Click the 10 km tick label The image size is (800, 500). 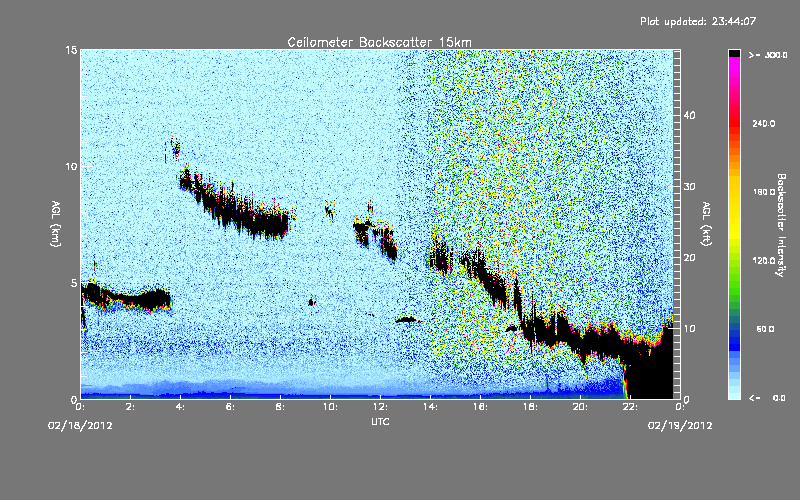tap(71, 167)
